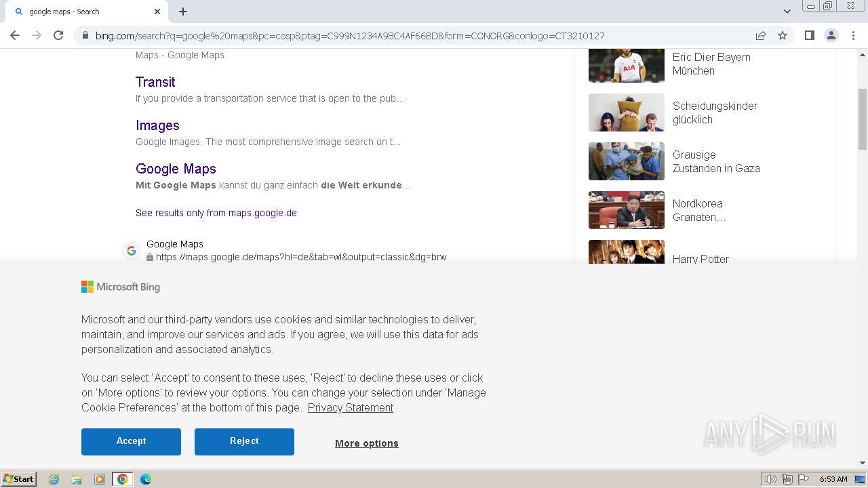
Task: Launch Internet Explorer from taskbar
Action: tap(54, 479)
